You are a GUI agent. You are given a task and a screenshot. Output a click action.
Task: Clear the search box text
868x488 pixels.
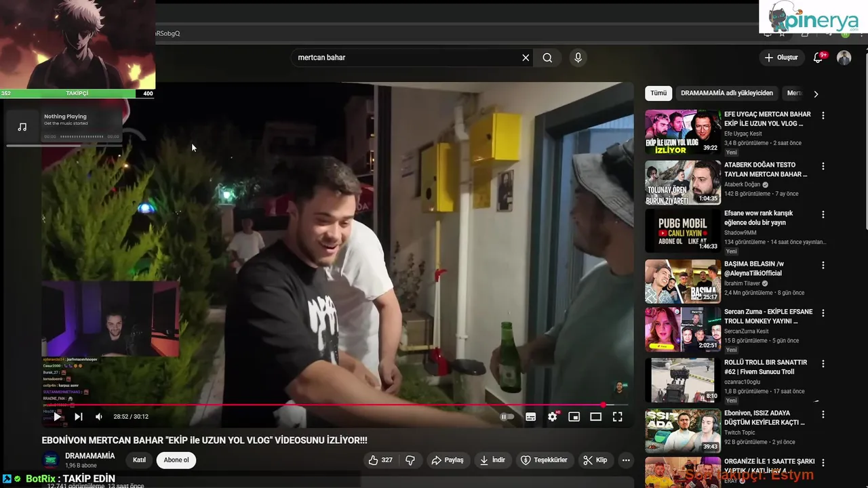(x=526, y=58)
